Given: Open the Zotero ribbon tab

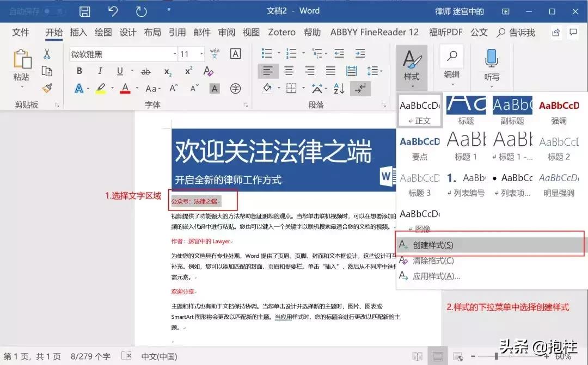Looking at the screenshot, I should click(281, 32).
